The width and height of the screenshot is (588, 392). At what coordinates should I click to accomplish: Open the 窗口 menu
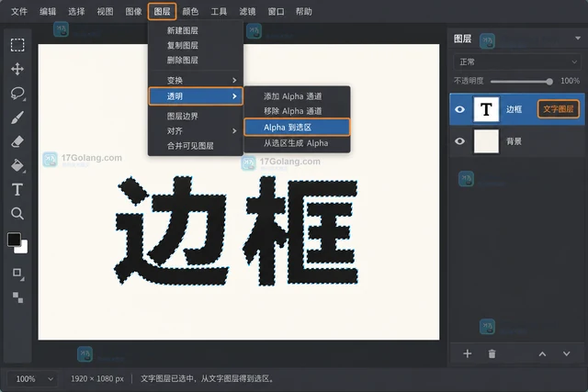point(276,12)
